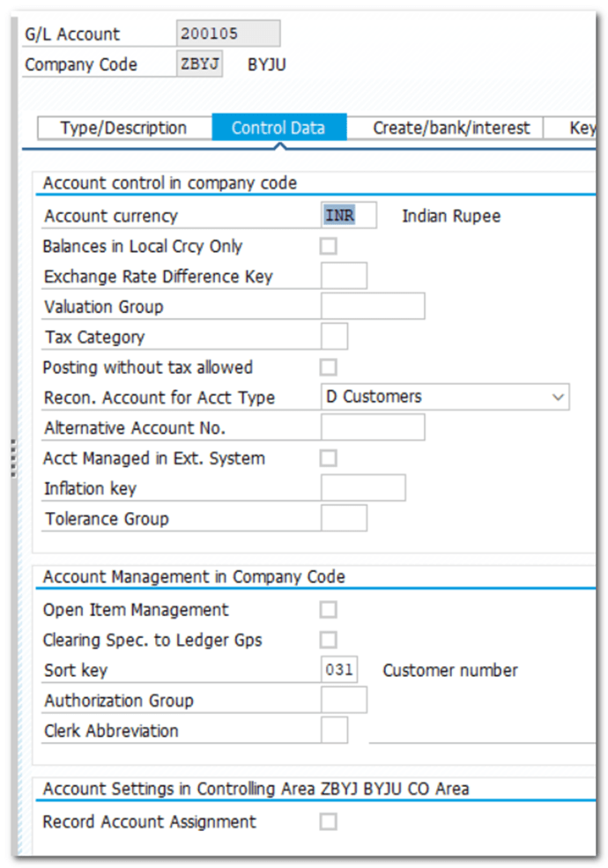Open the Create/bank/interest tab

point(451,128)
